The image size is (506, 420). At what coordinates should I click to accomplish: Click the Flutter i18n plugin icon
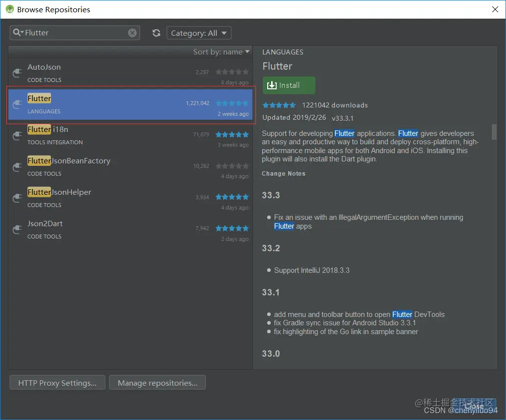click(17, 135)
